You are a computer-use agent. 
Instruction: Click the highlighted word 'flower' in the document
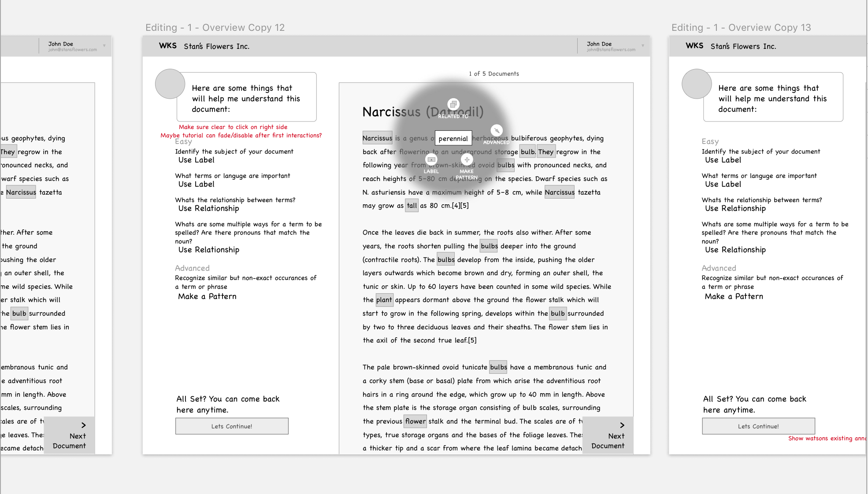tap(415, 421)
